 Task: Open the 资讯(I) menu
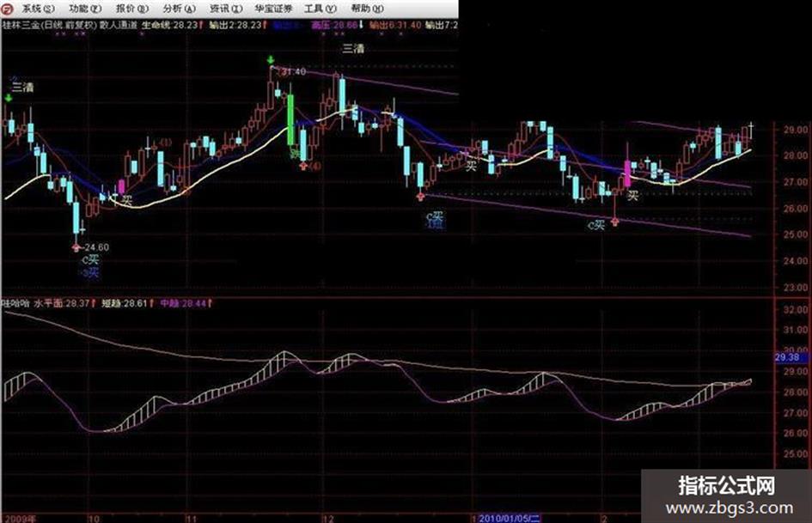(x=226, y=9)
